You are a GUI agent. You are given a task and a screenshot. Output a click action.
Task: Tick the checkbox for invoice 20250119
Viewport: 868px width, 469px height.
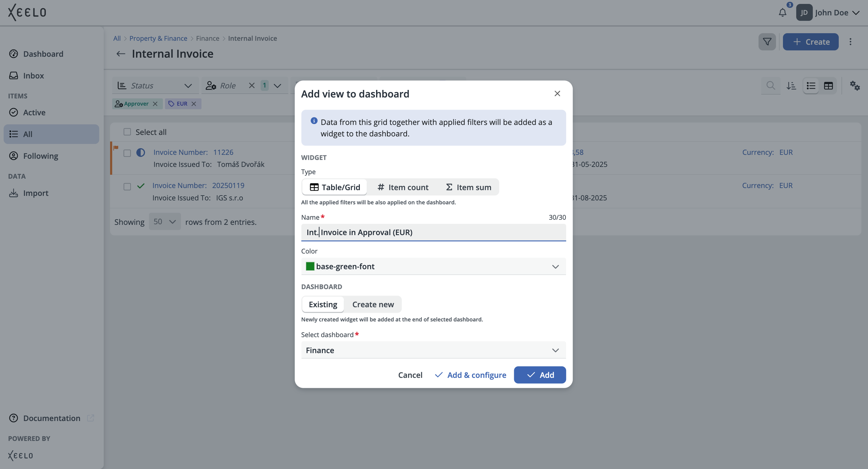pyautogui.click(x=127, y=187)
